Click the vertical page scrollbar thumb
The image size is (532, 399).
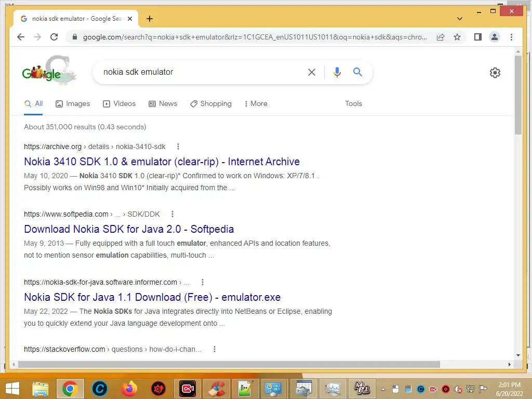pos(518,95)
